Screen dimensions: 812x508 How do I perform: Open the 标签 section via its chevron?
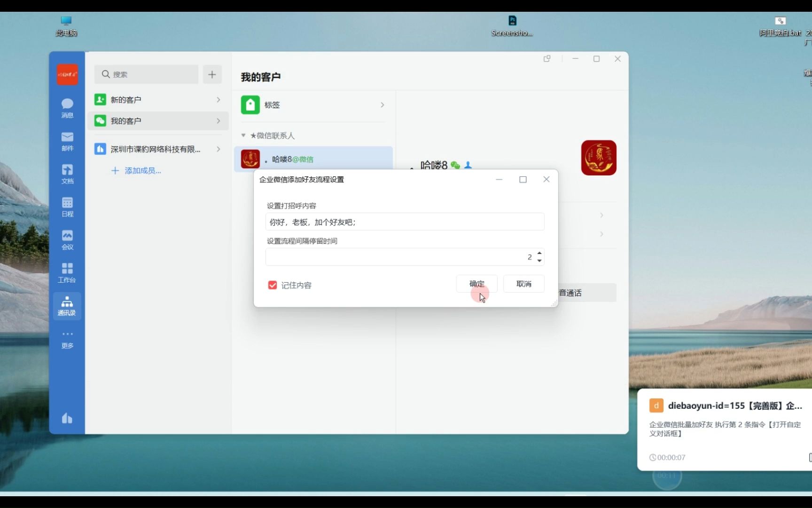(x=382, y=105)
